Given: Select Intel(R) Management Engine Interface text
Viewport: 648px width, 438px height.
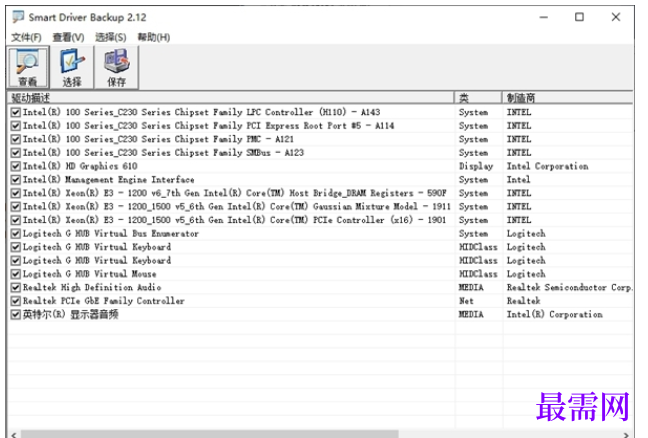Looking at the screenshot, I should (x=108, y=180).
